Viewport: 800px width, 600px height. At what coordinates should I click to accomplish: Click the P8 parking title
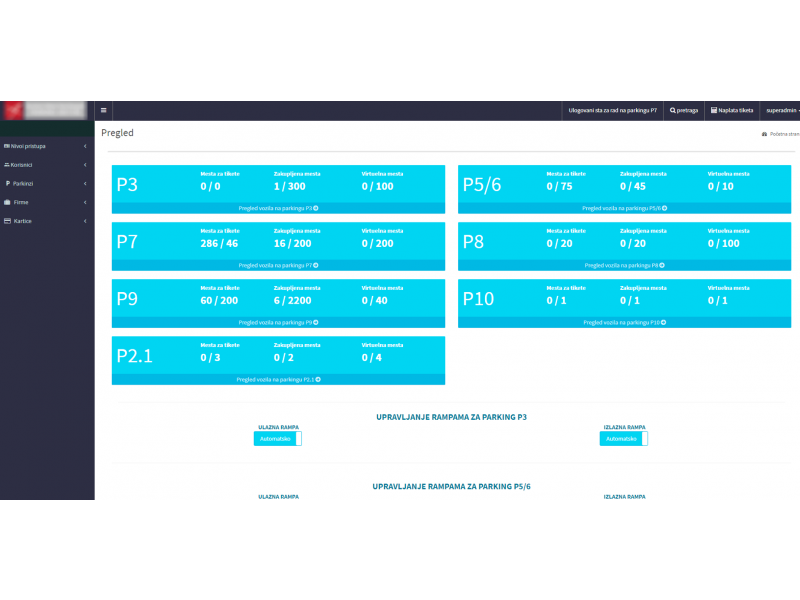(x=473, y=241)
